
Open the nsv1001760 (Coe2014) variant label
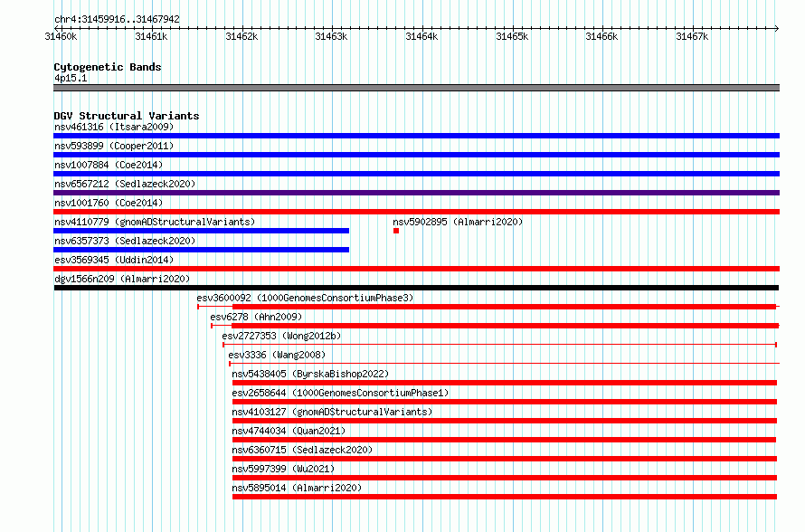[109, 203]
